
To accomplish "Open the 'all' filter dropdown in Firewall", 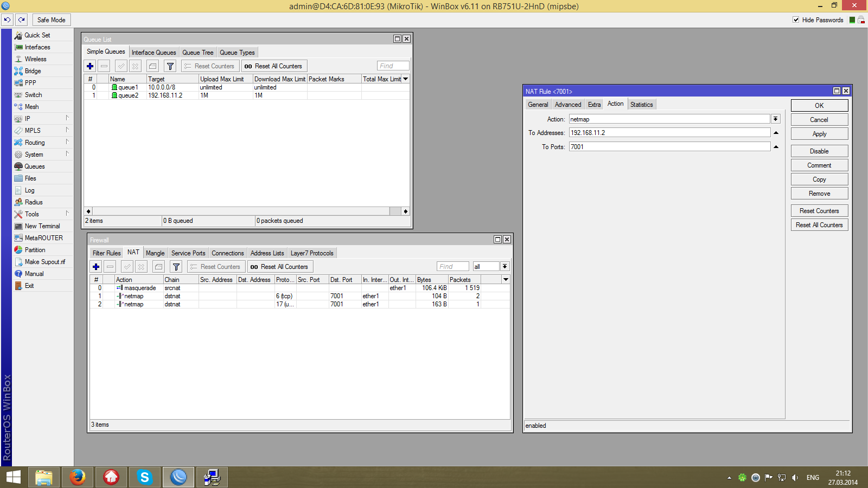I will pyautogui.click(x=505, y=266).
